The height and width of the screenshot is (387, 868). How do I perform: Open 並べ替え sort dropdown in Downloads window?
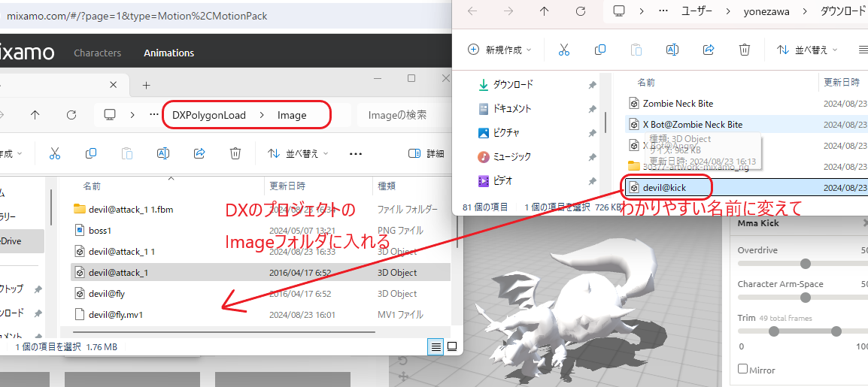(x=807, y=50)
